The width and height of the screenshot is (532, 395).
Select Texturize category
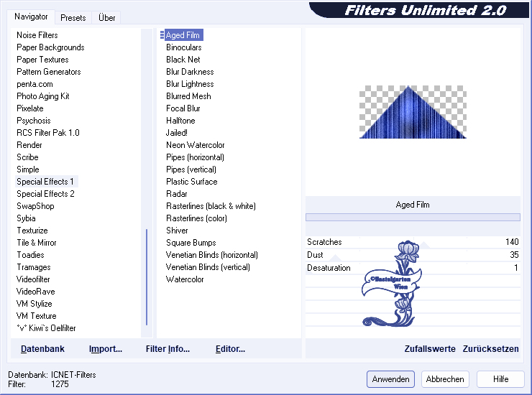click(x=32, y=231)
